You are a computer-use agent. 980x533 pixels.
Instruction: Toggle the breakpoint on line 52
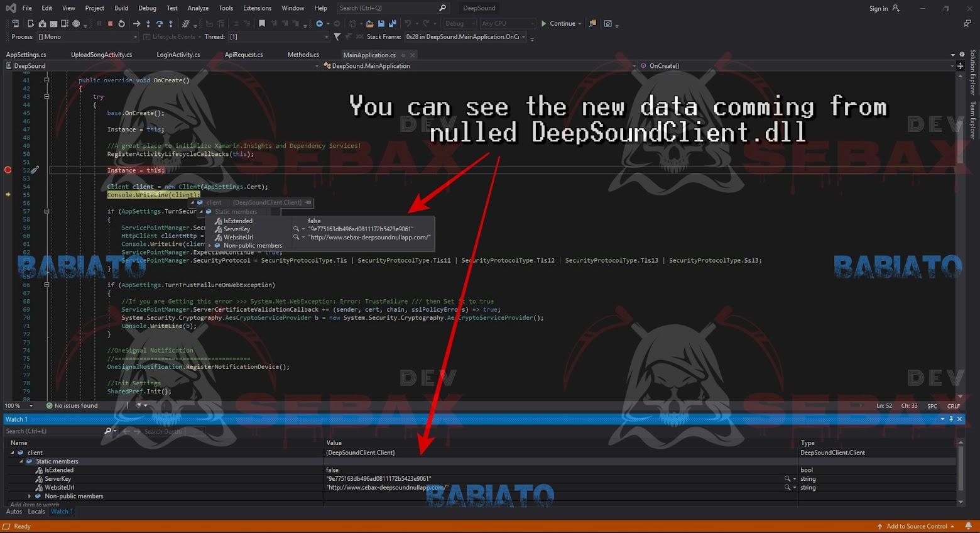(x=8, y=170)
